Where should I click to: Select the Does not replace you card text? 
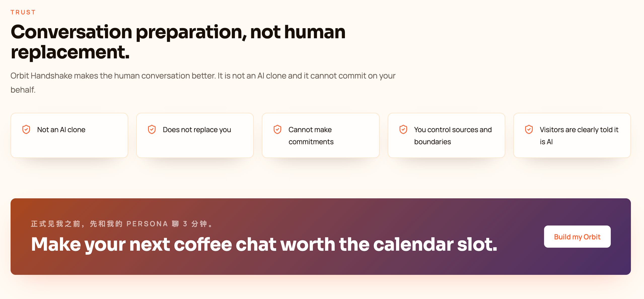[197, 130]
